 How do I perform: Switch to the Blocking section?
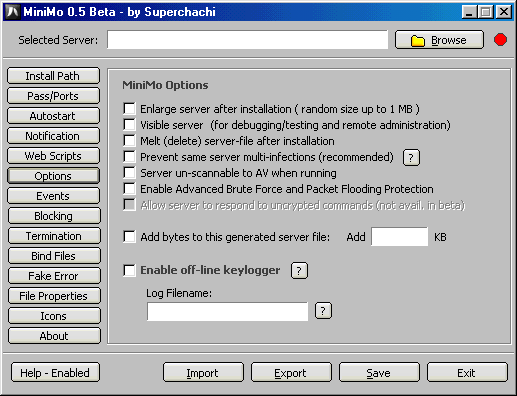(x=54, y=216)
